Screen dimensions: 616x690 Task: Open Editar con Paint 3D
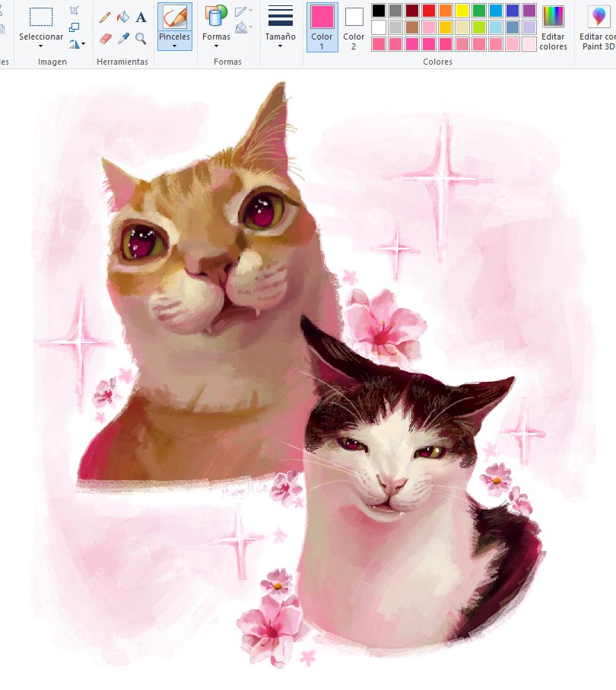click(x=598, y=27)
